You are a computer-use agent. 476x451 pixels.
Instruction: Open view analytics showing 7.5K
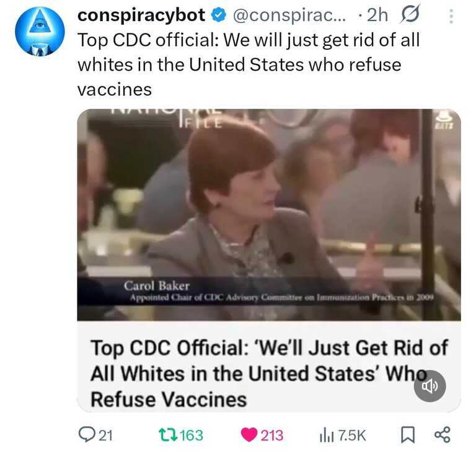[x=343, y=435]
